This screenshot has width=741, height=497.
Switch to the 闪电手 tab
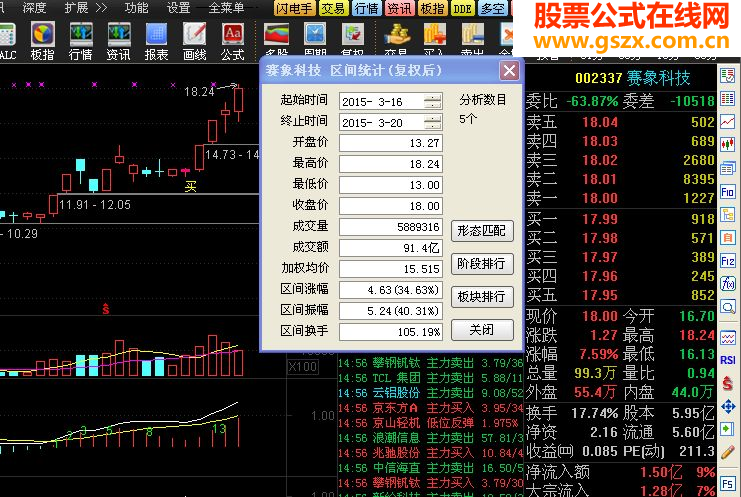click(294, 8)
